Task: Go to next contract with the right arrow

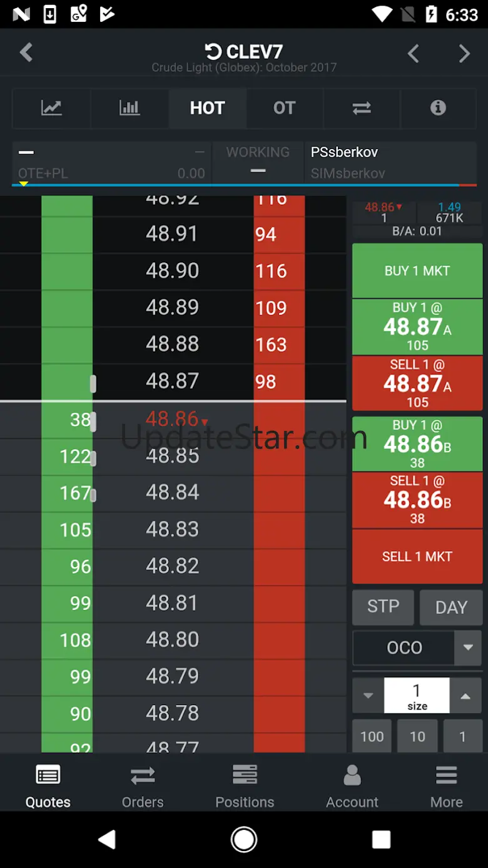Action: pos(464,54)
